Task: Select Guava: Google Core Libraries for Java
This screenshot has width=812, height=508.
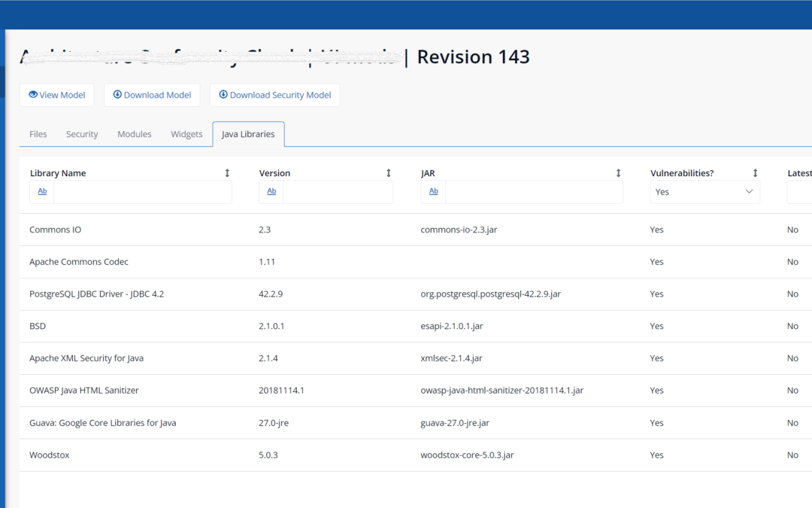Action: point(103,423)
